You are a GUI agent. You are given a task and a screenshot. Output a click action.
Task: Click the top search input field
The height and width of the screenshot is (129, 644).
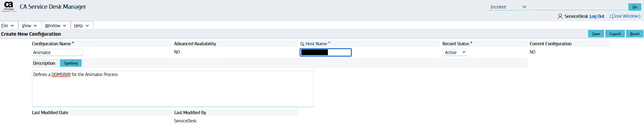[578, 7]
